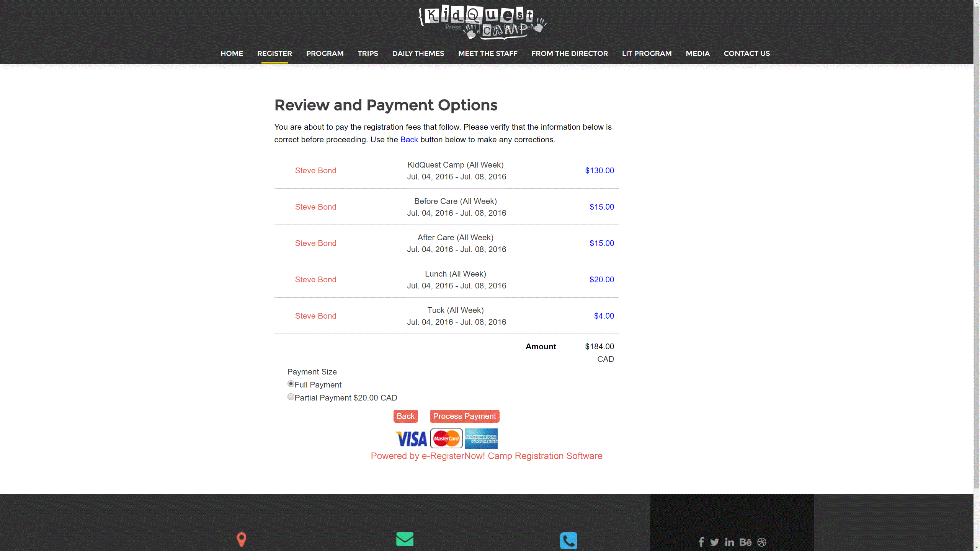Follow the blue Back text link
The width and height of the screenshot is (980, 552).
(x=409, y=140)
